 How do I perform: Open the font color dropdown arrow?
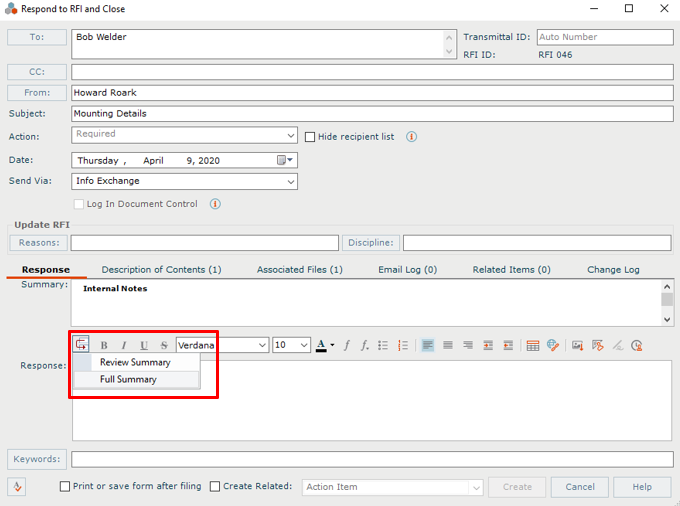click(333, 345)
